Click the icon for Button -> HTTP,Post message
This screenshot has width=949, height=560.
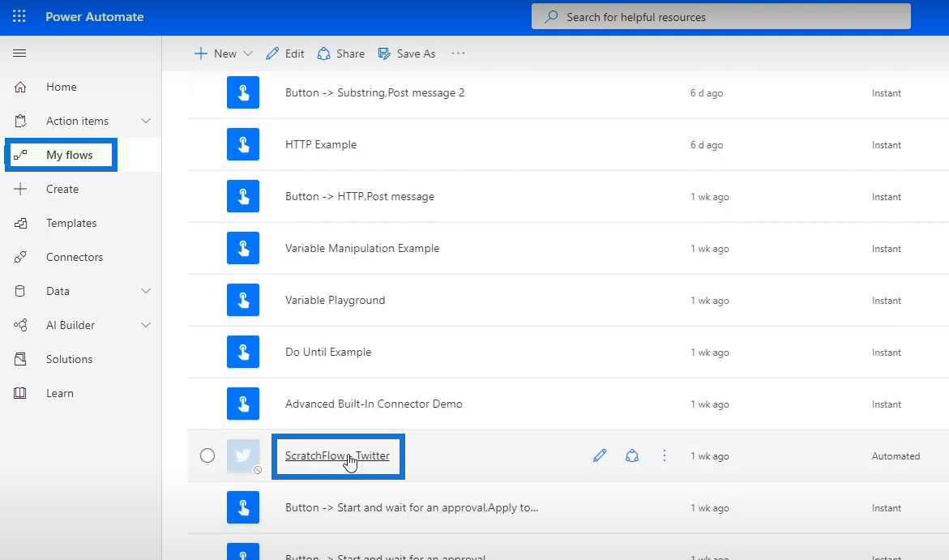243,196
